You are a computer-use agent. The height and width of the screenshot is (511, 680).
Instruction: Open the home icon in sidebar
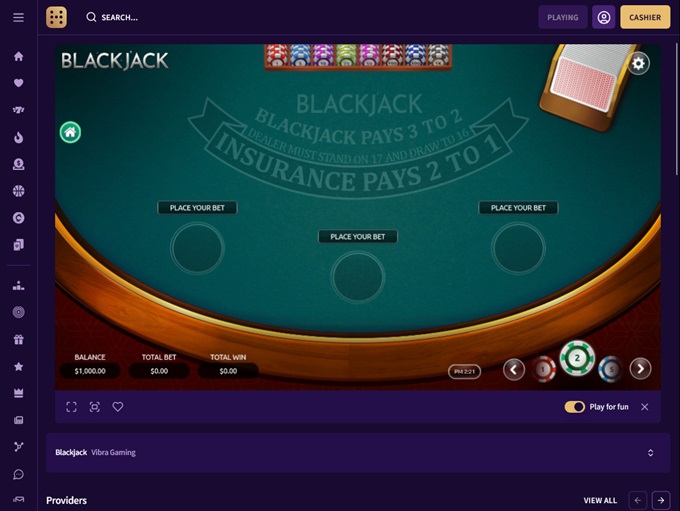point(18,56)
